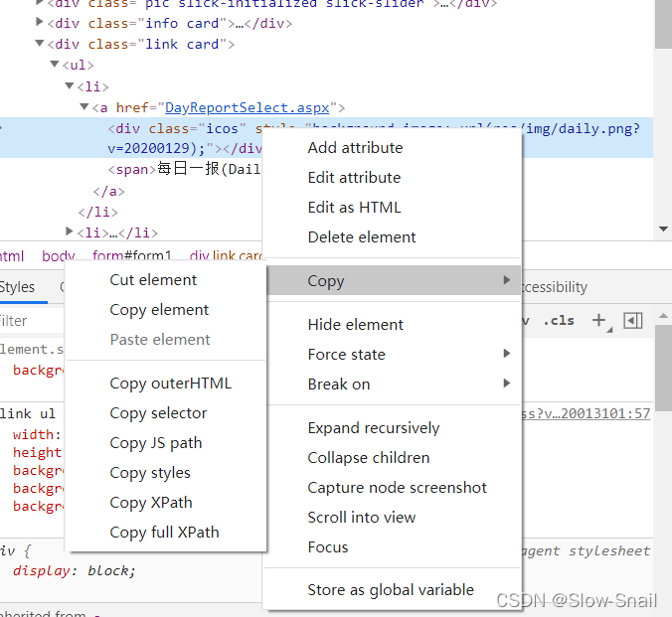Image resolution: width=672 pixels, height=617 pixels.
Task: Collapse the link card div node
Action: tap(40, 43)
